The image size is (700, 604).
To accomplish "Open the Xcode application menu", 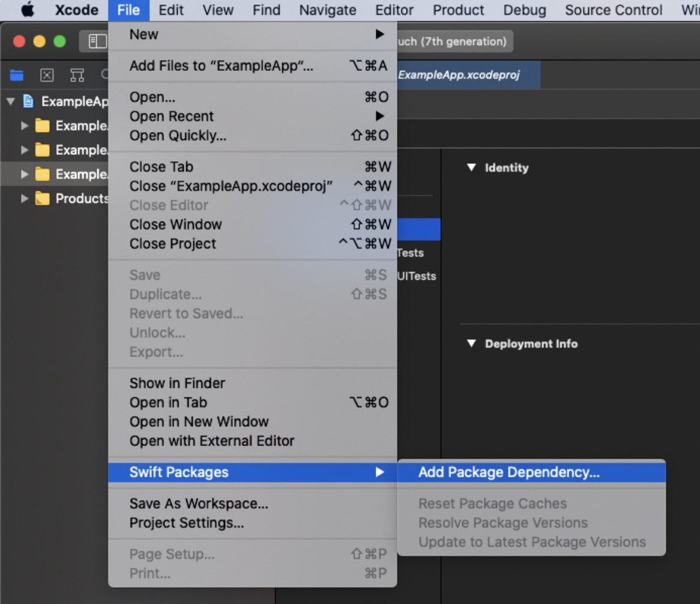I will [x=76, y=10].
